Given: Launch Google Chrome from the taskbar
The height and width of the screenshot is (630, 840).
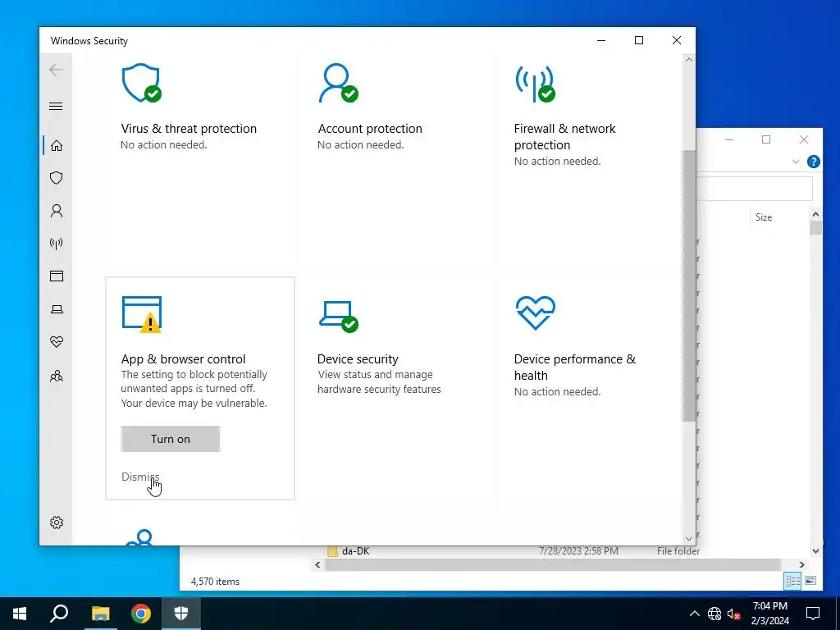Looking at the screenshot, I should click(x=141, y=614).
